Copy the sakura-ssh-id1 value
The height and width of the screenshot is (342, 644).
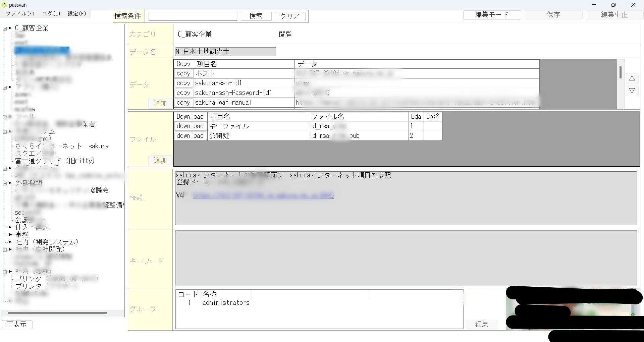[183, 83]
